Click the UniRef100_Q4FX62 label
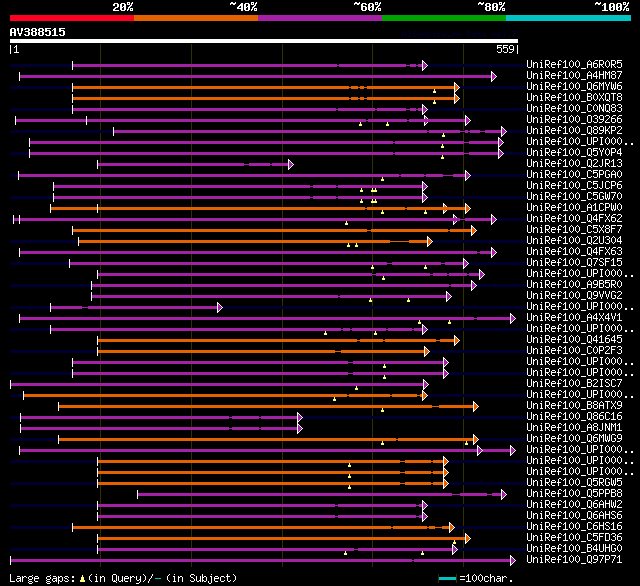Image resolution: width=640 pixels, height=586 pixels. (574, 219)
